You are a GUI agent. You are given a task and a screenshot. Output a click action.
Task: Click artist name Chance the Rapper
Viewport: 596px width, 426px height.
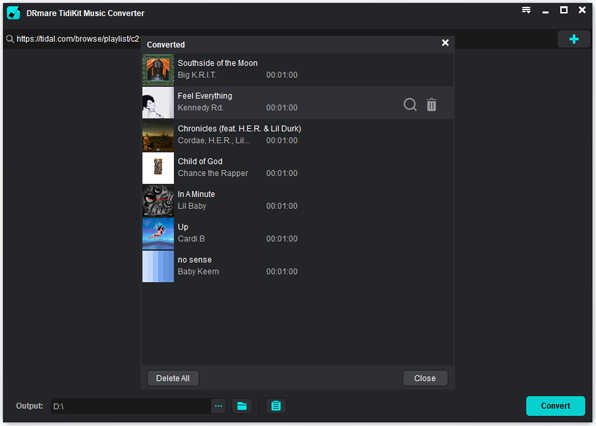point(213,173)
